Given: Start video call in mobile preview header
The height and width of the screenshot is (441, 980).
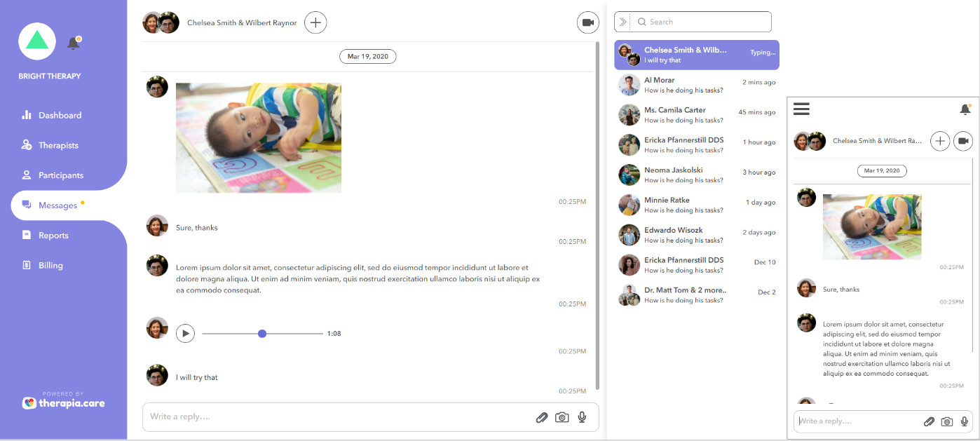Looking at the screenshot, I should [x=963, y=141].
